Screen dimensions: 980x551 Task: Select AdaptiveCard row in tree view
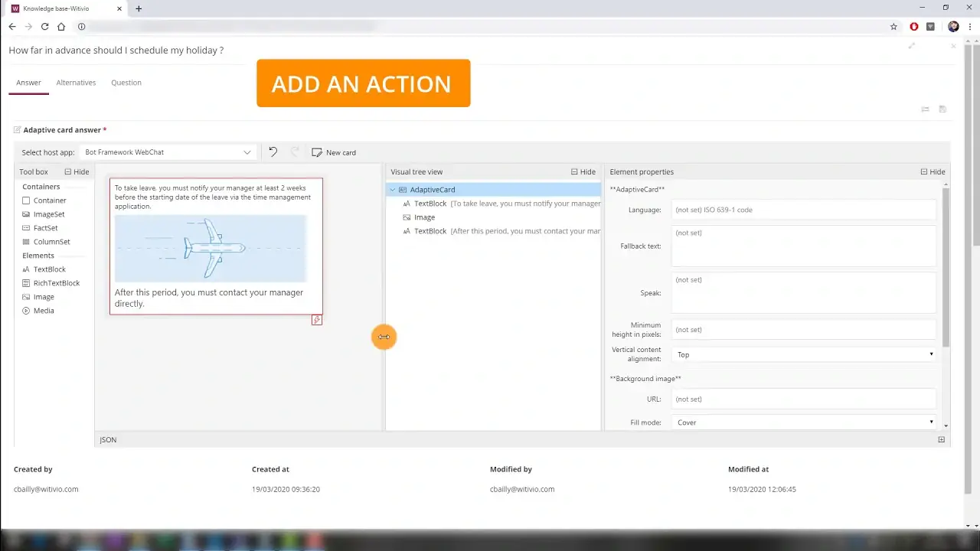click(x=494, y=190)
